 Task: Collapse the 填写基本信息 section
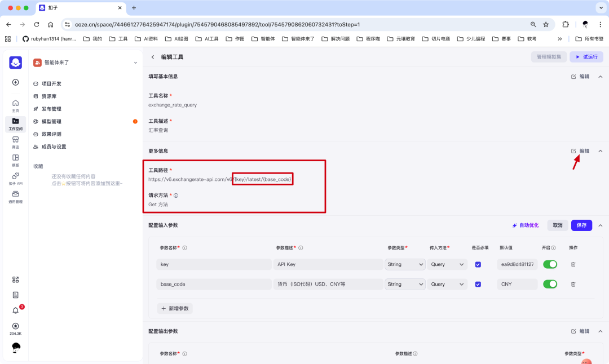[601, 76]
